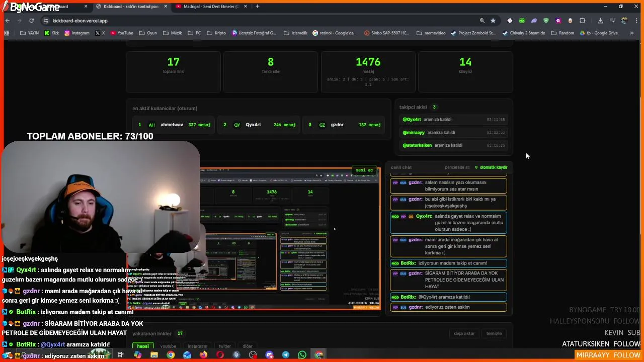Open Firefox from the taskbar

tap(203, 355)
